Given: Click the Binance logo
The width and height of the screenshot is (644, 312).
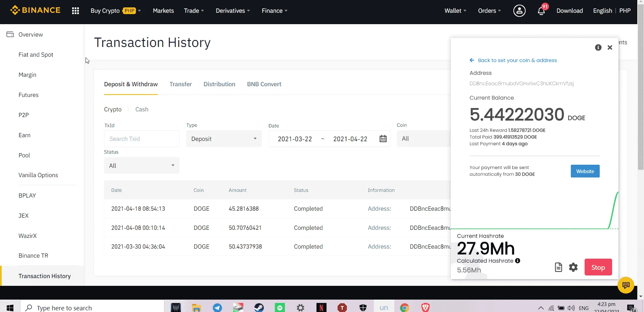Looking at the screenshot, I should [35, 10].
